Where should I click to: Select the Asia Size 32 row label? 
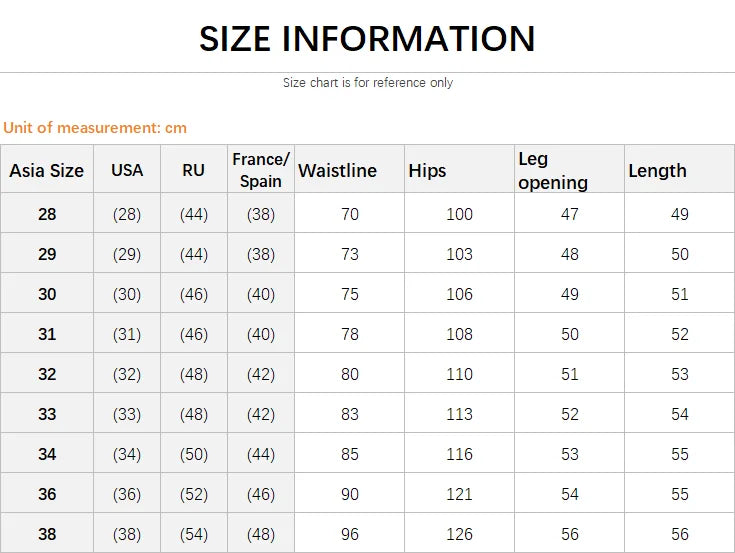point(47,374)
